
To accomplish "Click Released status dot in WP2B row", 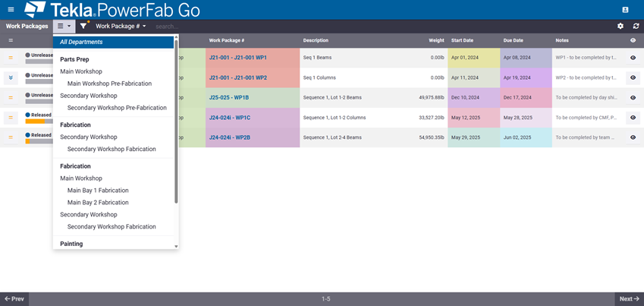I will (x=27, y=135).
